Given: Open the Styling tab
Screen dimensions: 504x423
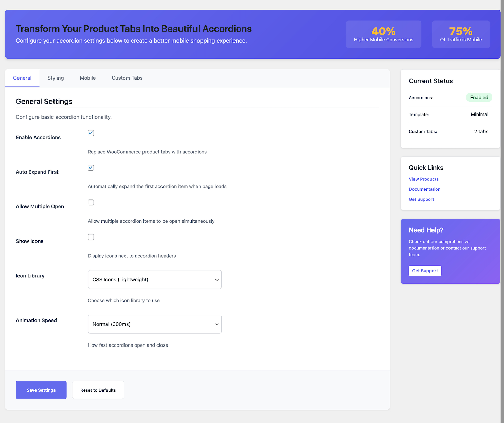Looking at the screenshot, I should tap(56, 78).
